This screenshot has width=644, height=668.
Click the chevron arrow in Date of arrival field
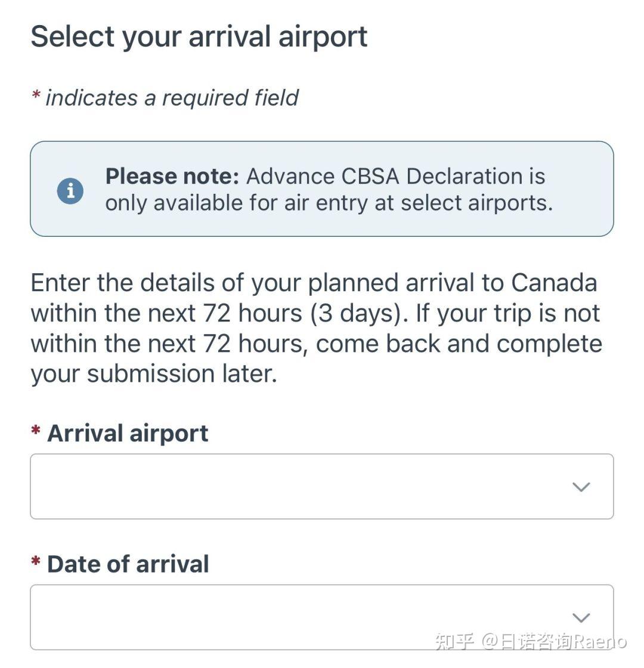click(x=581, y=617)
